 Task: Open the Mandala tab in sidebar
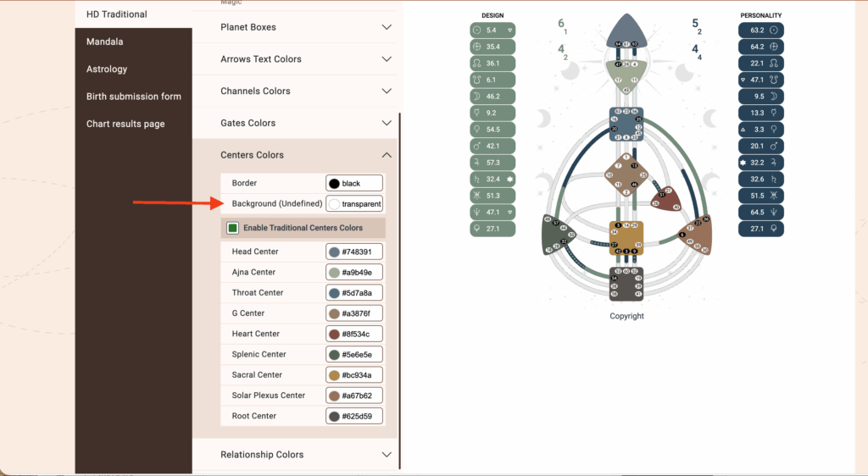106,42
